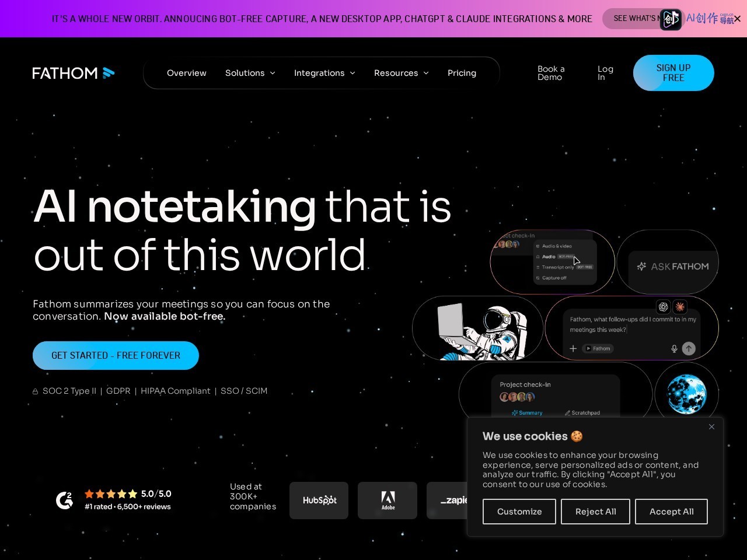The width and height of the screenshot is (747, 560).
Task: Click the "GDPR" compliance text
Action: tap(118, 391)
